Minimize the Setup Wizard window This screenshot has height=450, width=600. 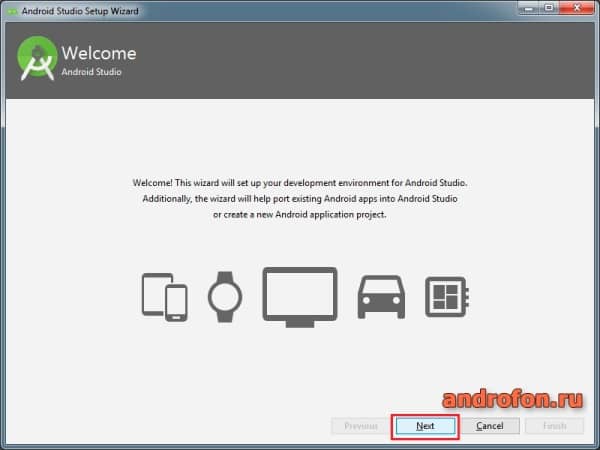pyautogui.click(x=529, y=8)
